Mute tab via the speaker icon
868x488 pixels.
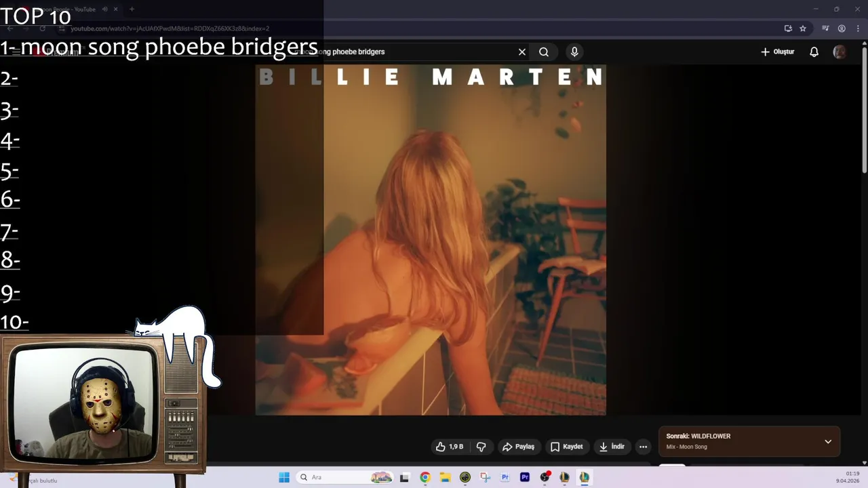(x=104, y=9)
